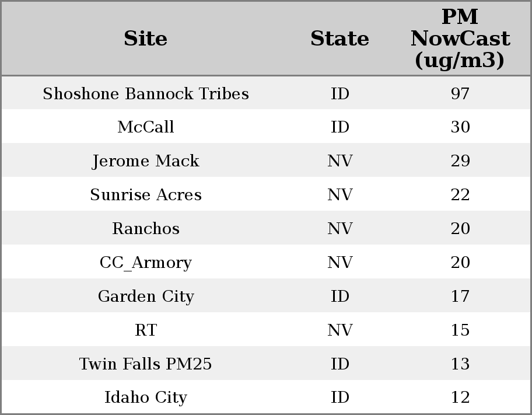
Task: Select the McCall site cell
Action: click(x=146, y=127)
